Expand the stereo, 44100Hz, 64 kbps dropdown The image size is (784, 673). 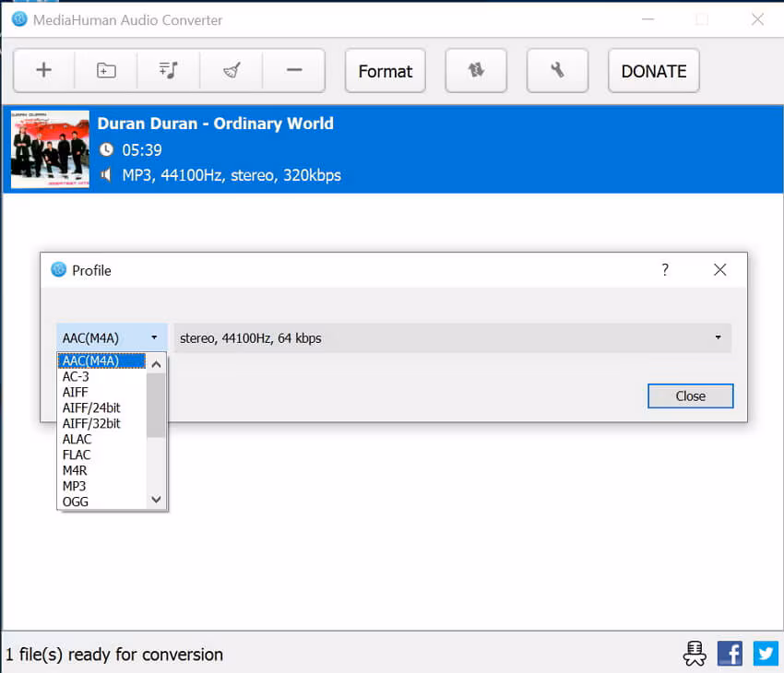coord(453,338)
